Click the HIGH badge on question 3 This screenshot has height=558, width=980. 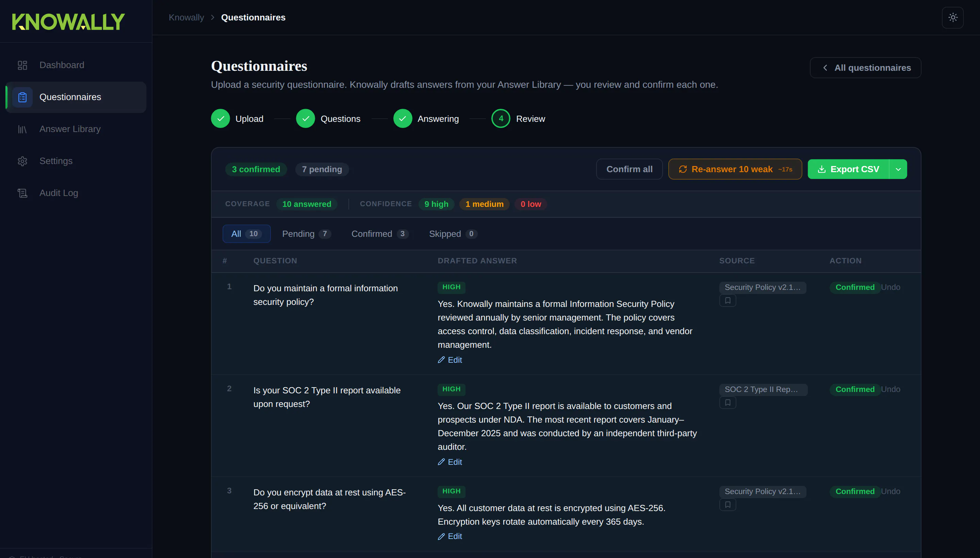click(451, 492)
